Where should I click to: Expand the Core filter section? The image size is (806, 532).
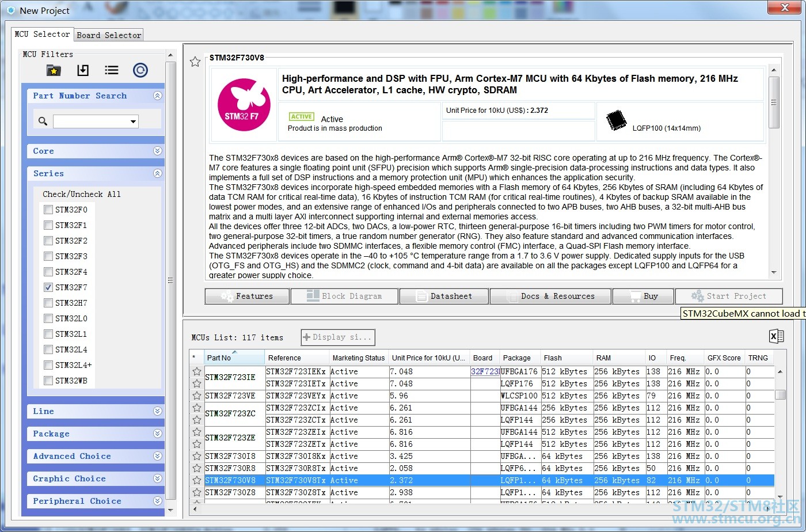(158, 151)
